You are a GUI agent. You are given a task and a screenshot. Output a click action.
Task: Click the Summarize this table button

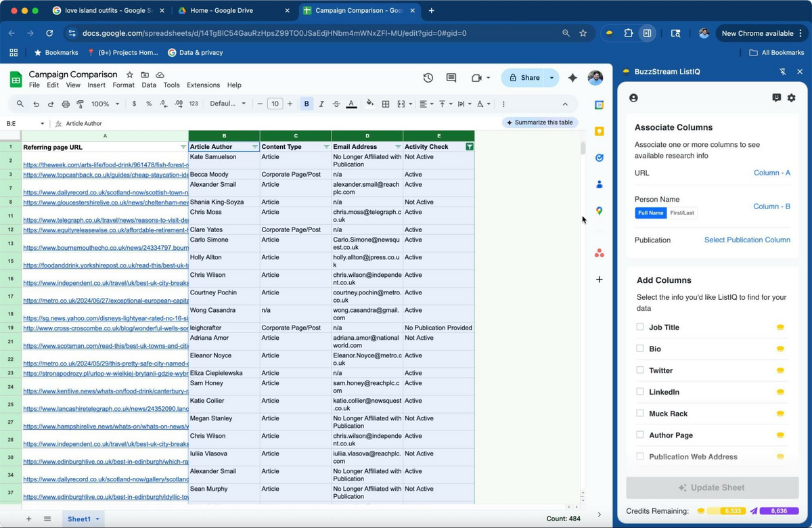tap(539, 123)
